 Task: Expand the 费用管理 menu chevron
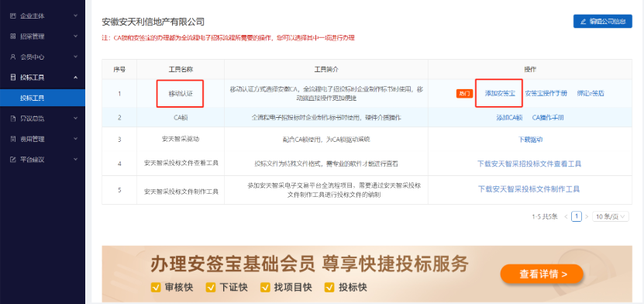[76, 139]
